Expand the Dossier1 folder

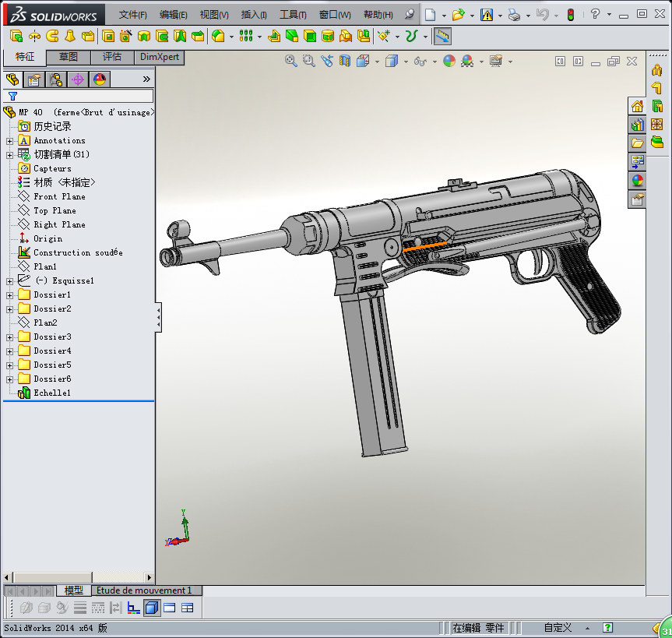tap(9, 295)
